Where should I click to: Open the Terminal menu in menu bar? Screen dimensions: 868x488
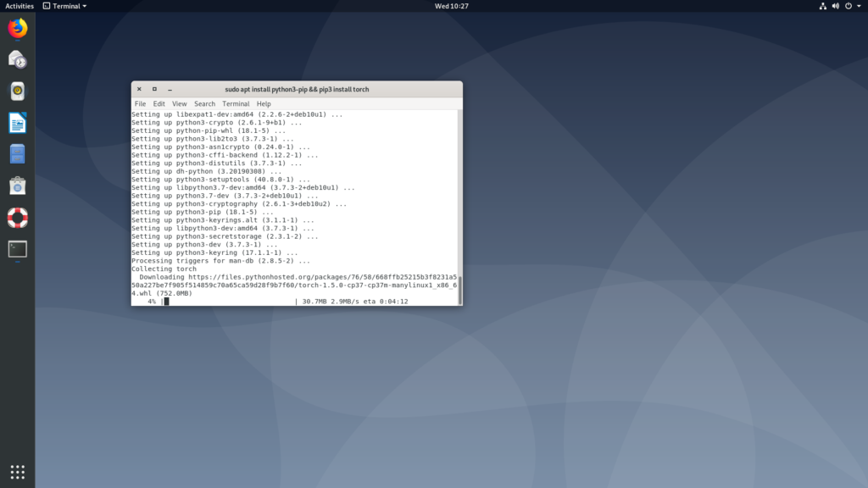[x=236, y=103]
